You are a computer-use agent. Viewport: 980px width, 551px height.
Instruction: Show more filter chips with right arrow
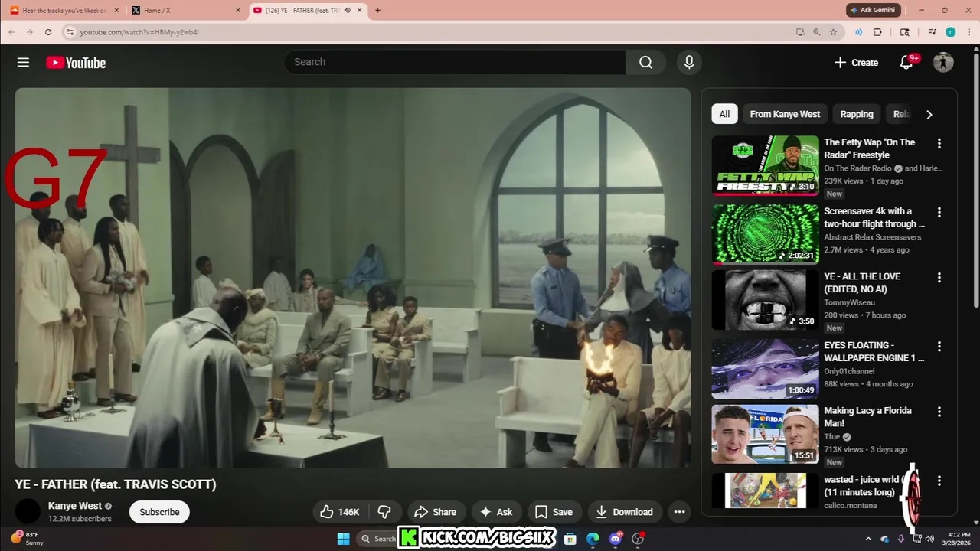tap(929, 114)
